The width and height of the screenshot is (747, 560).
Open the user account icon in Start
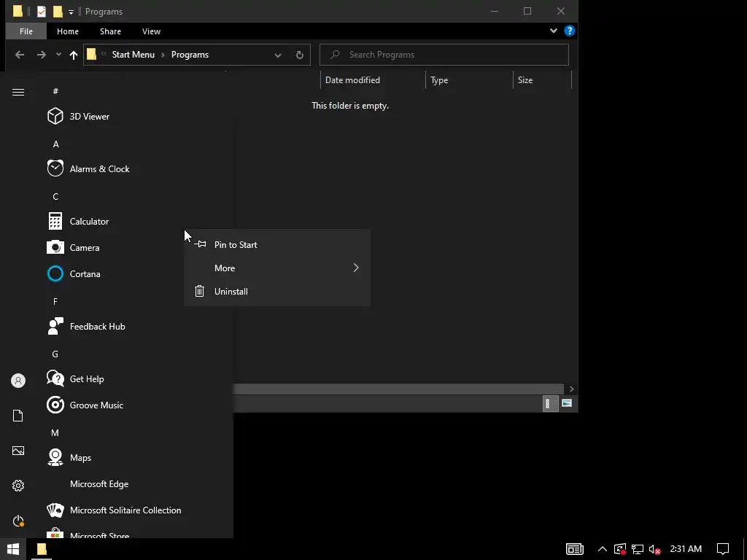(x=18, y=381)
